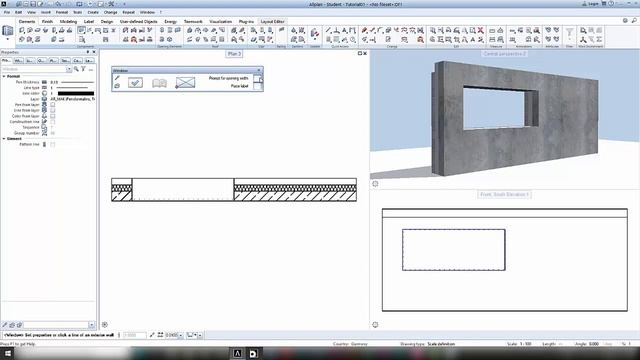
Task: Click the large building structure icon at ribbon left
Action: point(8,31)
